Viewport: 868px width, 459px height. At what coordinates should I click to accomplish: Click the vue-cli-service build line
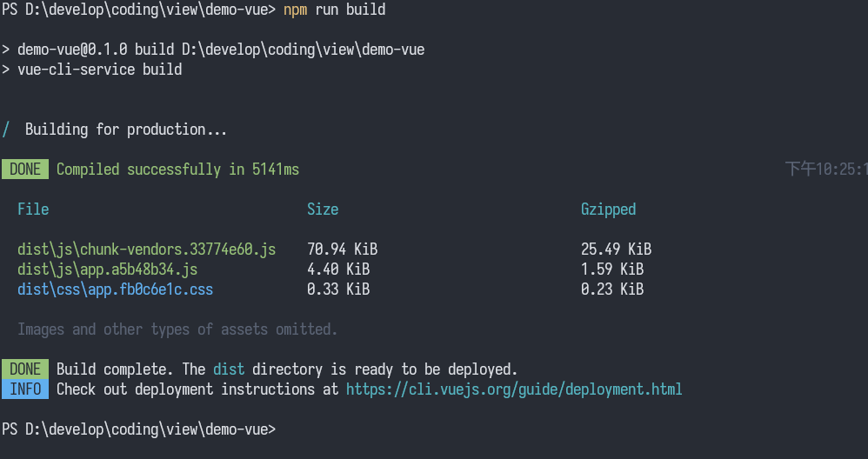click(92, 70)
